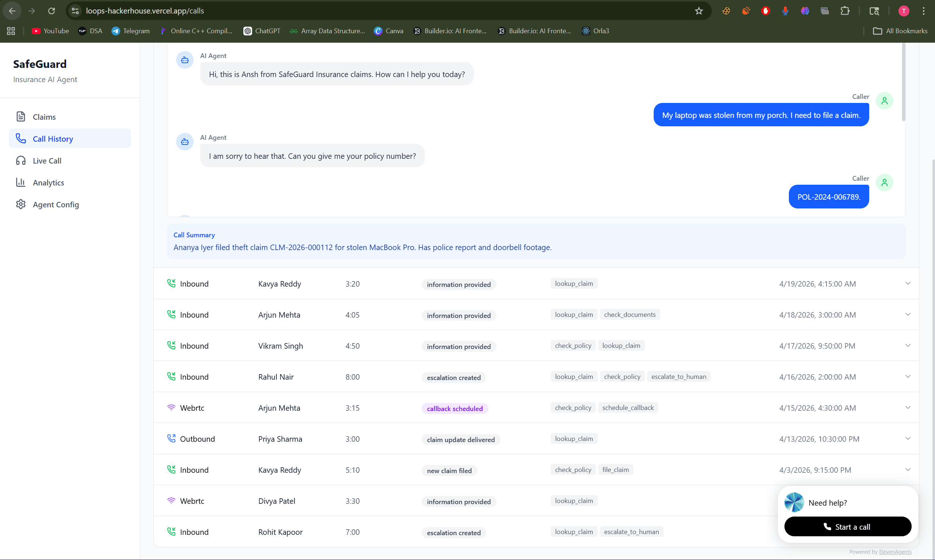This screenshot has width=935, height=560.
Task: Start a call with the help widget
Action: point(848,526)
